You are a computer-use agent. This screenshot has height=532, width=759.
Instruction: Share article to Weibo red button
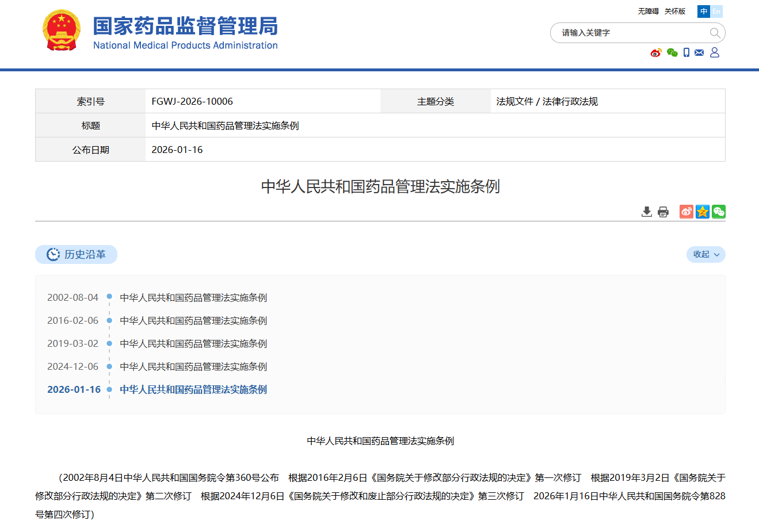[x=686, y=212]
